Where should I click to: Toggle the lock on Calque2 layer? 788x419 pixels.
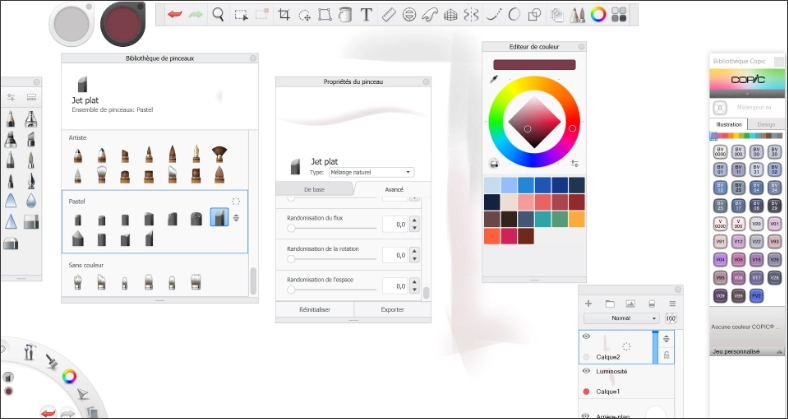pos(667,354)
